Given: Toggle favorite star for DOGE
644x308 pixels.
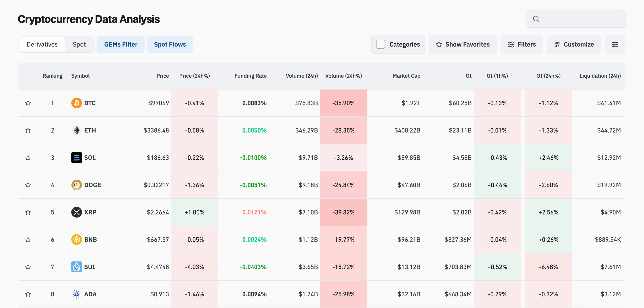Looking at the screenshot, I should tap(28, 185).
